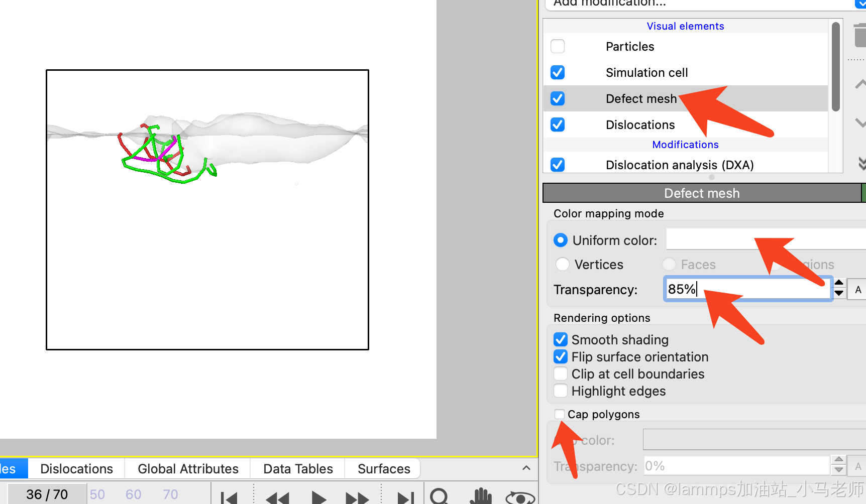Open the Surfaces tab
Viewport: 866px width, 504px height.
pos(384,469)
